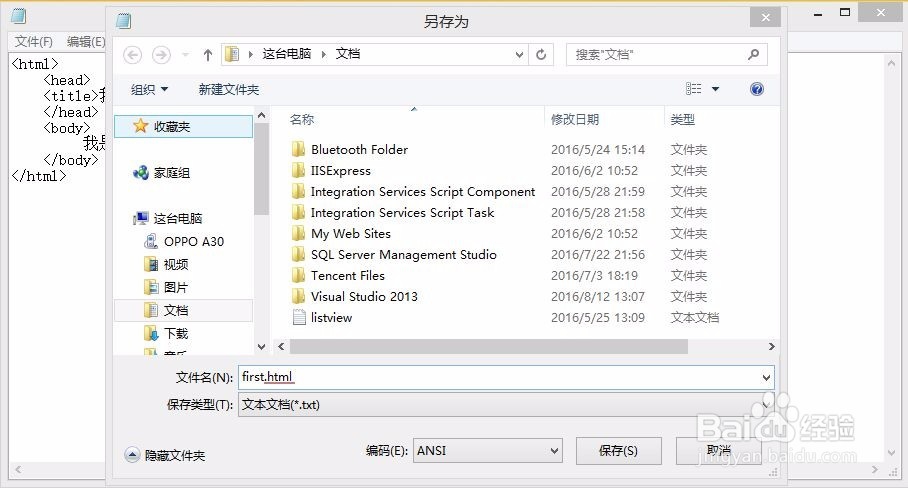
Task: Click 这台电脑 breadcrumb segment
Action: pos(287,54)
